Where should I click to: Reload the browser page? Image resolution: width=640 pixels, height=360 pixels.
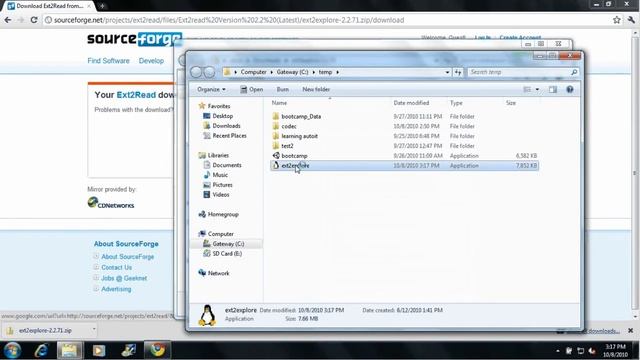click(x=34, y=20)
